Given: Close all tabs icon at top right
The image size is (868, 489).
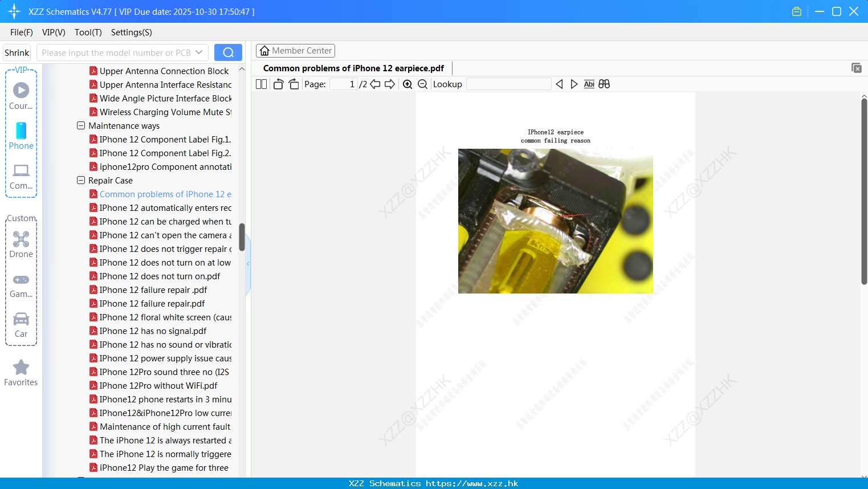Looking at the screenshot, I should 857,68.
